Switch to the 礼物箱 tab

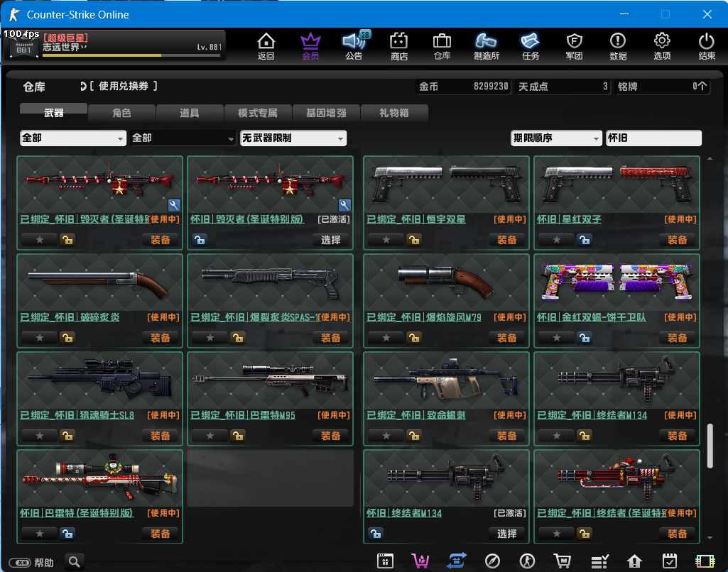[x=393, y=112]
